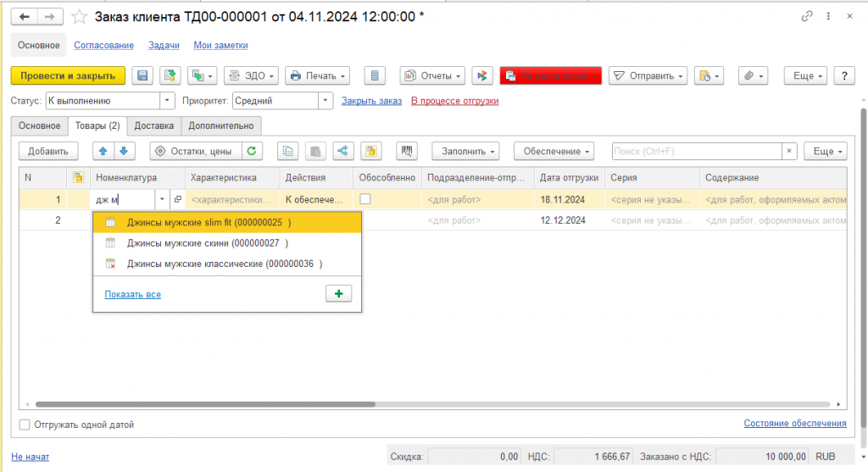Open the red print-status dropdown
The width and height of the screenshot is (868, 472).
tap(551, 75)
